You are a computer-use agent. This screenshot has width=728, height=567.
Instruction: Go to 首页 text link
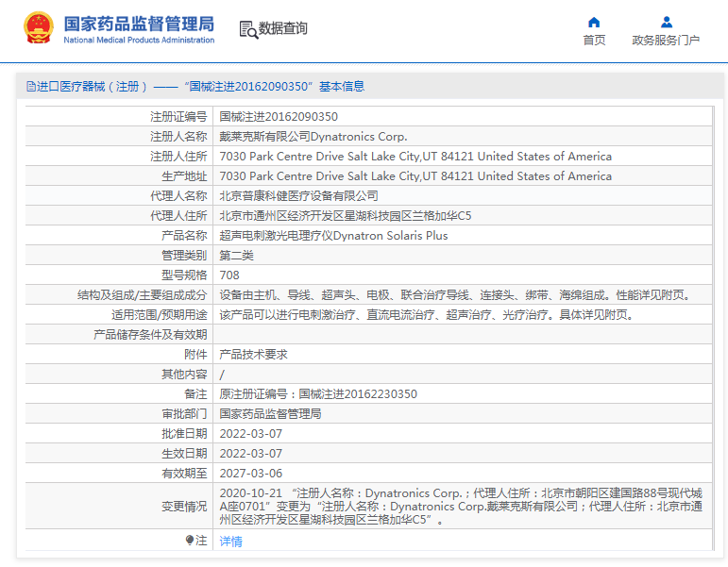coord(594,41)
